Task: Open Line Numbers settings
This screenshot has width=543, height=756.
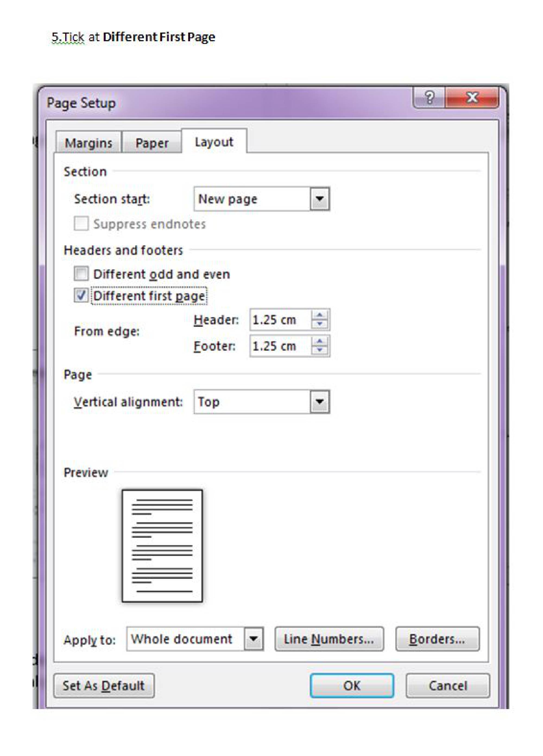Action: 329,639
